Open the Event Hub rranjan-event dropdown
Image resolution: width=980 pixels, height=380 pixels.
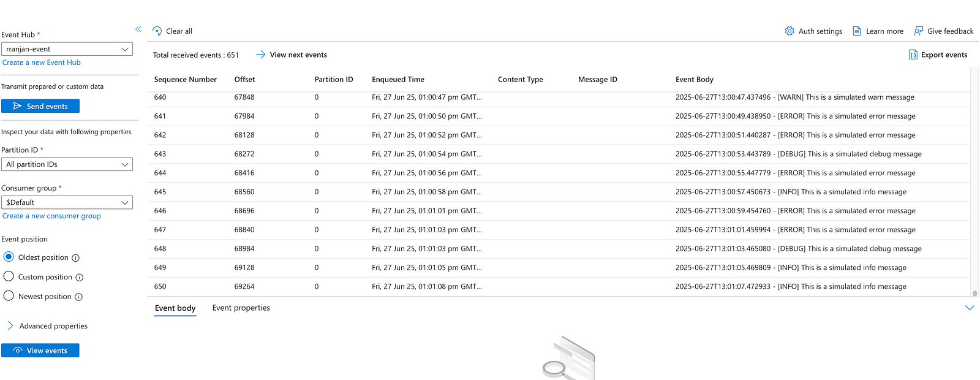coord(67,49)
